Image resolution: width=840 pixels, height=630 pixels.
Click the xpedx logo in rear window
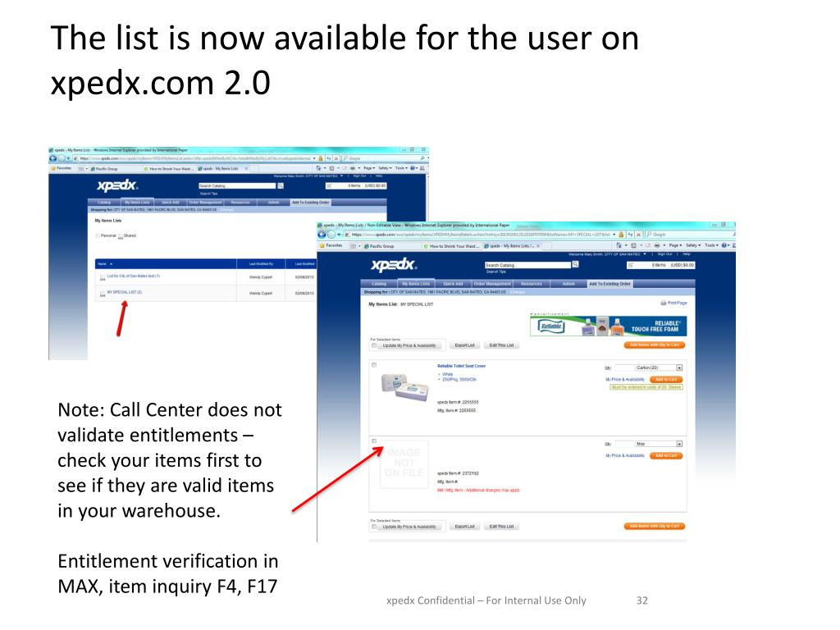tap(117, 185)
